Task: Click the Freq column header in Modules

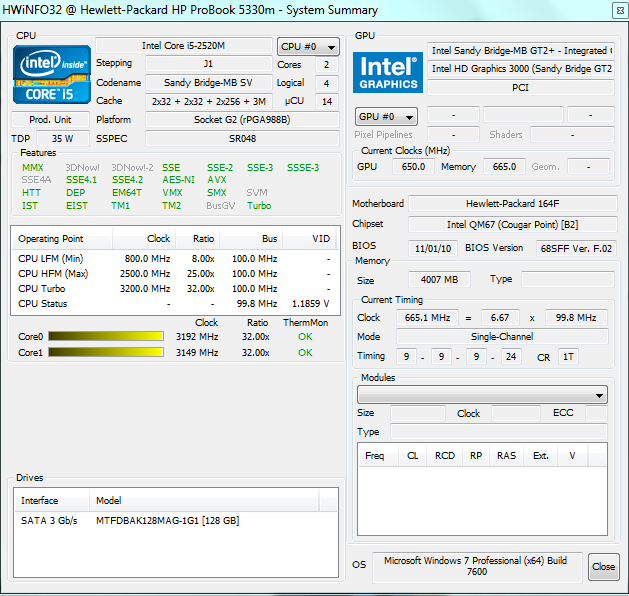Action: tap(377, 456)
